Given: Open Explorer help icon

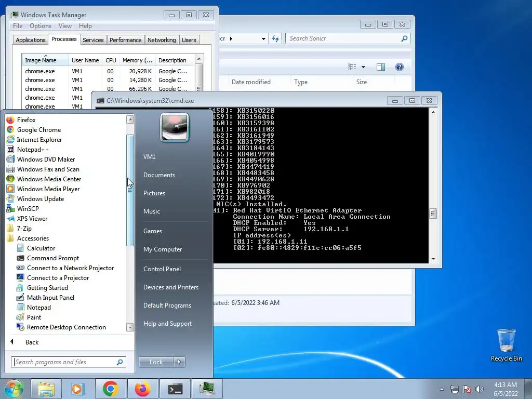Looking at the screenshot, I should (400, 67).
